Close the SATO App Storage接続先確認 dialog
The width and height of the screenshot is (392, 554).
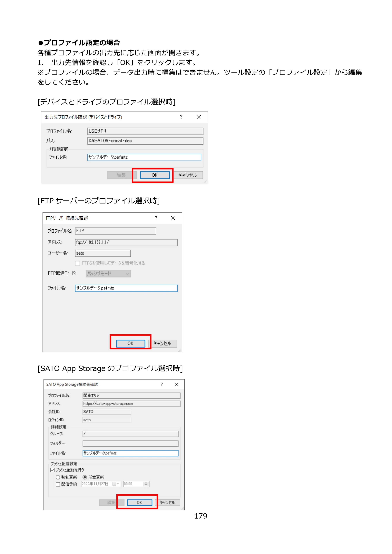(177, 384)
